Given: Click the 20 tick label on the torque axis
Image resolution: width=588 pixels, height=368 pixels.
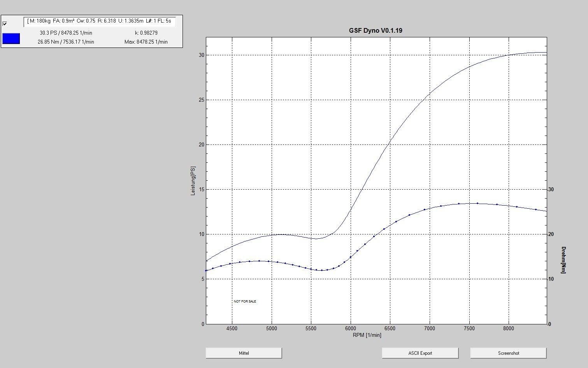Looking at the screenshot, I should pyautogui.click(x=551, y=234).
